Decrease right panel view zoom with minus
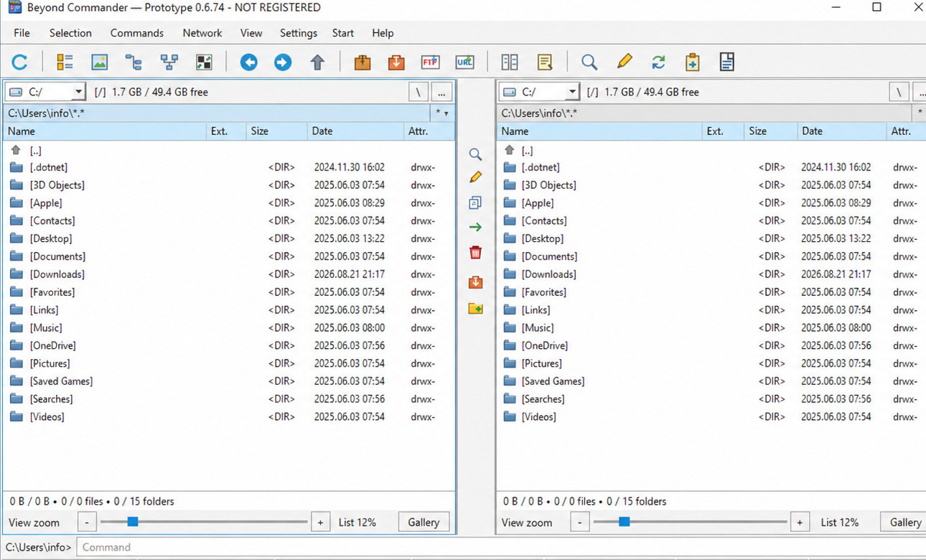 click(x=580, y=522)
